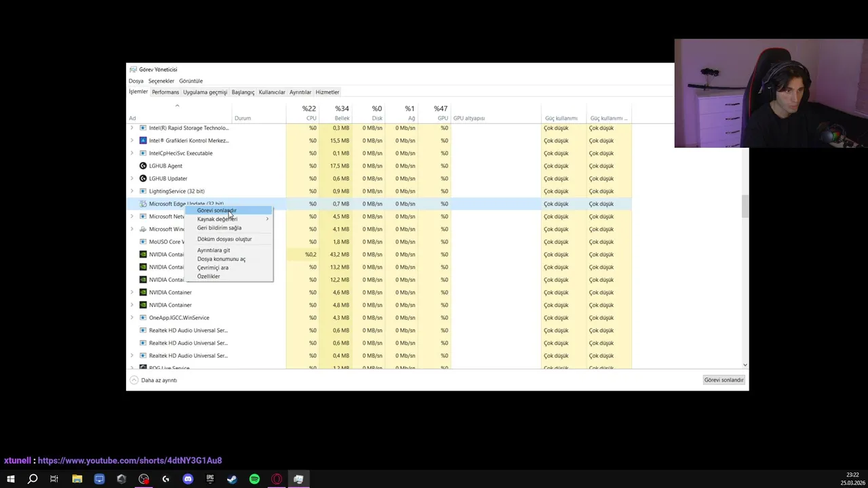Sort by the Durum column header
This screenshot has height=488, width=868.
tap(259, 113)
